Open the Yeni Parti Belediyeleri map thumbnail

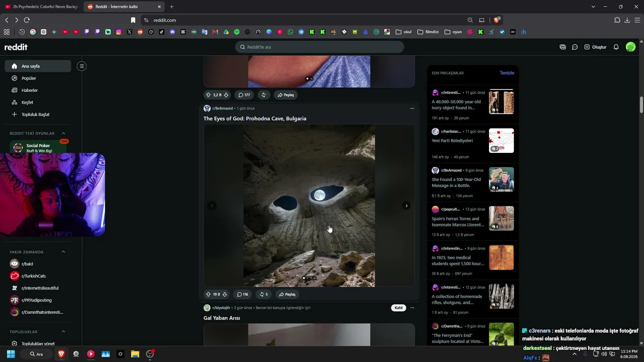501,140
